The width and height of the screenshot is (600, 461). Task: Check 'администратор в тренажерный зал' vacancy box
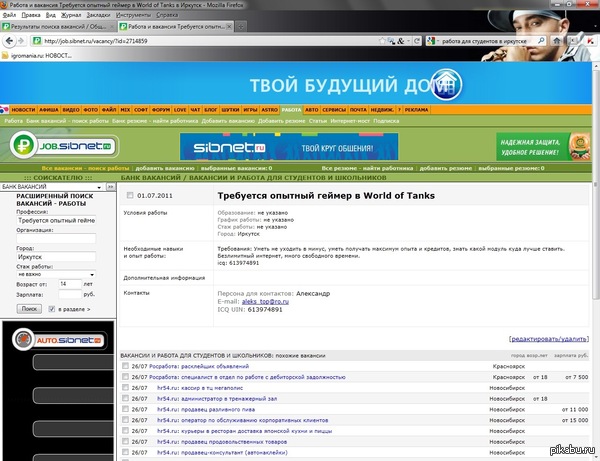pyautogui.click(x=125, y=398)
